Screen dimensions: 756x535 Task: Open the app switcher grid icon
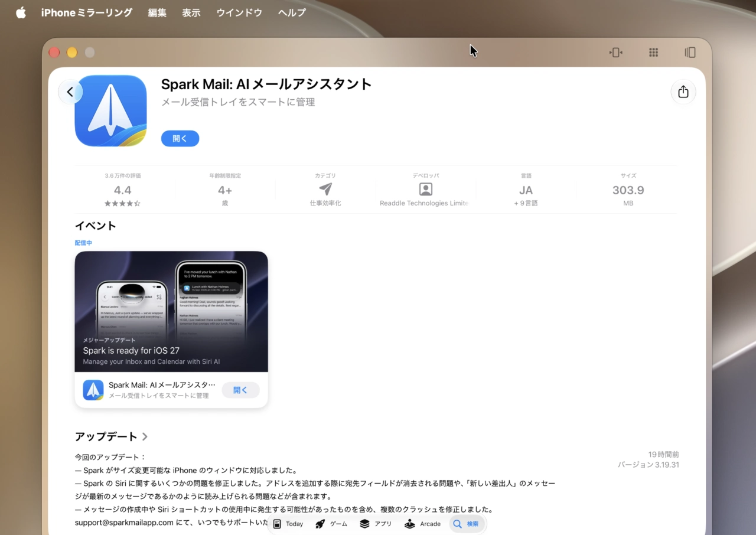click(653, 53)
